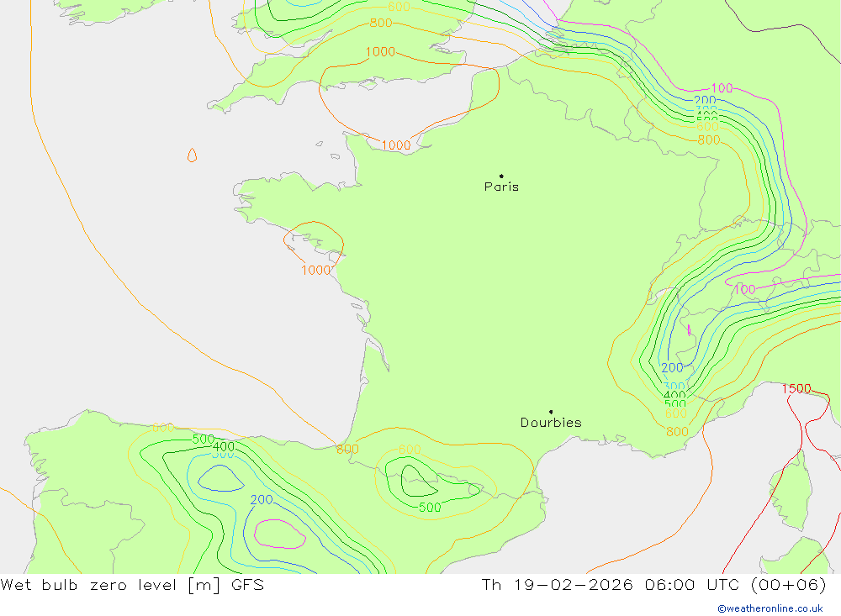Click the magenta 100 contour label over Germany

pos(722,88)
